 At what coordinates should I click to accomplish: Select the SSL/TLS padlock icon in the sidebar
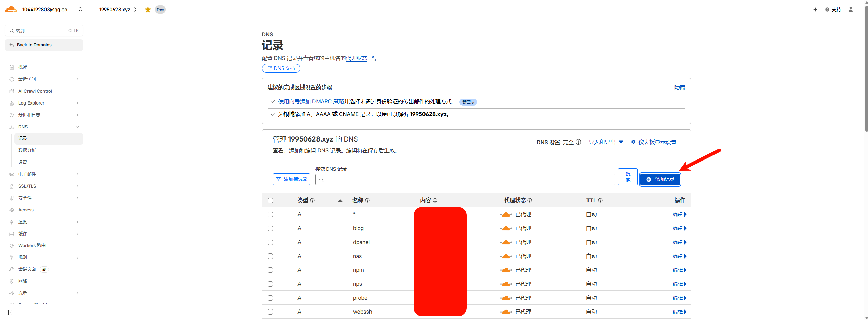coord(12,186)
